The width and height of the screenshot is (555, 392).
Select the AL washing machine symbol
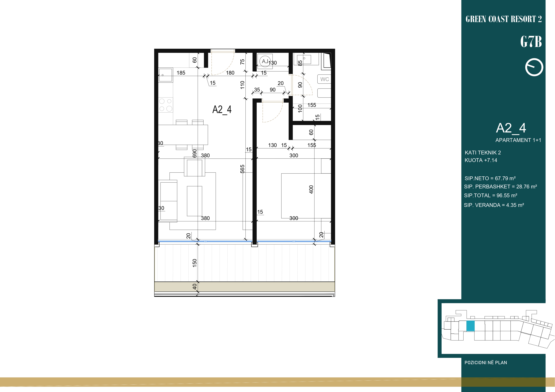pos(265,61)
